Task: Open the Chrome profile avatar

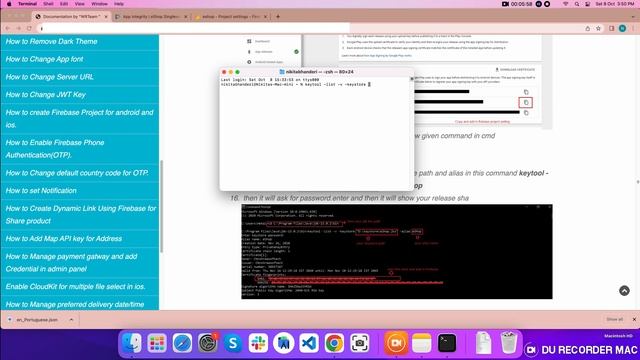Action: click(x=622, y=28)
